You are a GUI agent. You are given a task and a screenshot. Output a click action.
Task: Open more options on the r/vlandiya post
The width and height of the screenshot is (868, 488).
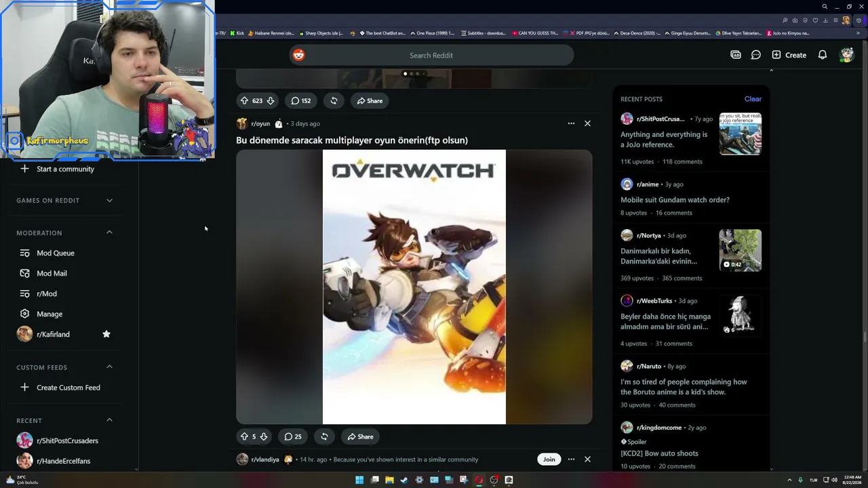pyautogui.click(x=571, y=460)
